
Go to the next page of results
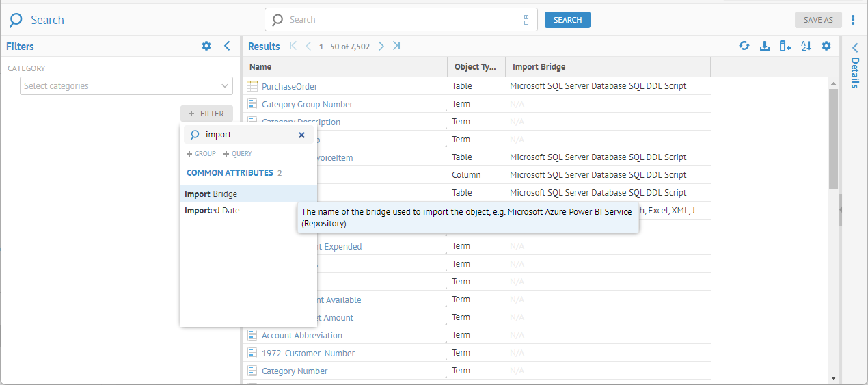[381, 46]
